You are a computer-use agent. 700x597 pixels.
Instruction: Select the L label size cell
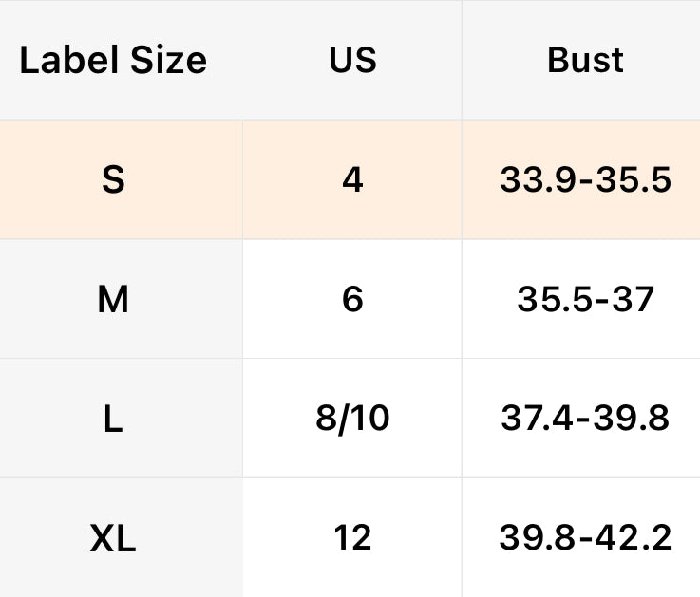[113, 419]
